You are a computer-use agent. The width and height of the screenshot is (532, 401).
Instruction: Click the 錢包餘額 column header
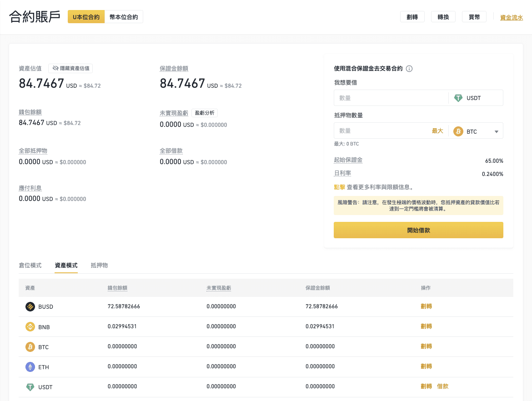pos(117,288)
